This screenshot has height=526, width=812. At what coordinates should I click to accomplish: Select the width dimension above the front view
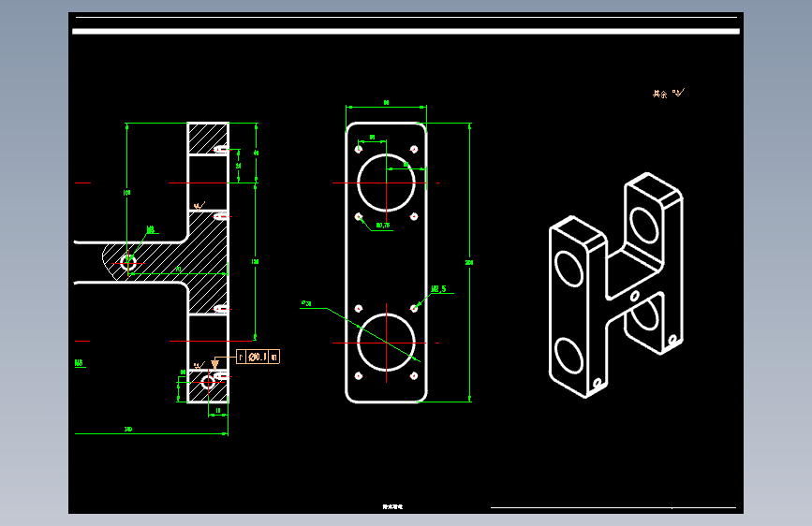coord(386,103)
